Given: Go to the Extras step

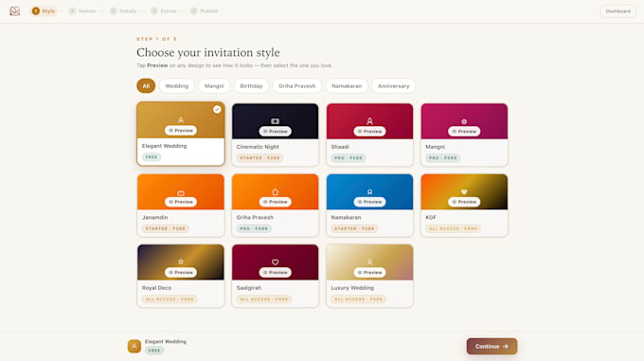Looking at the screenshot, I should coord(164,11).
